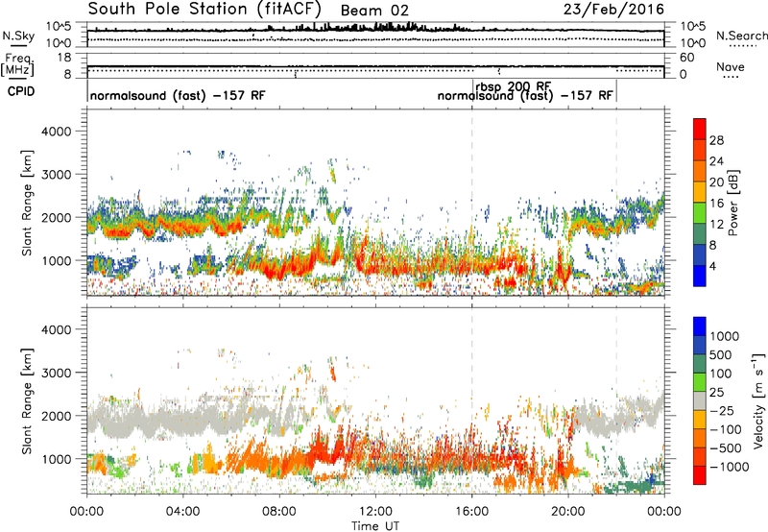The width and height of the screenshot is (768, 532).
Task: Click the dashed 16:00 marker in power panel
Action: pyautogui.click(x=472, y=203)
